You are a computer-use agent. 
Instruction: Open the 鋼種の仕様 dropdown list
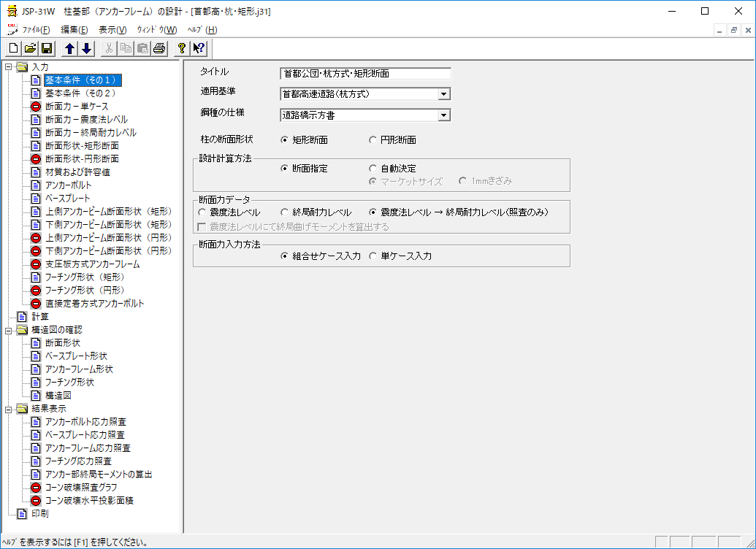pos(443,115)
